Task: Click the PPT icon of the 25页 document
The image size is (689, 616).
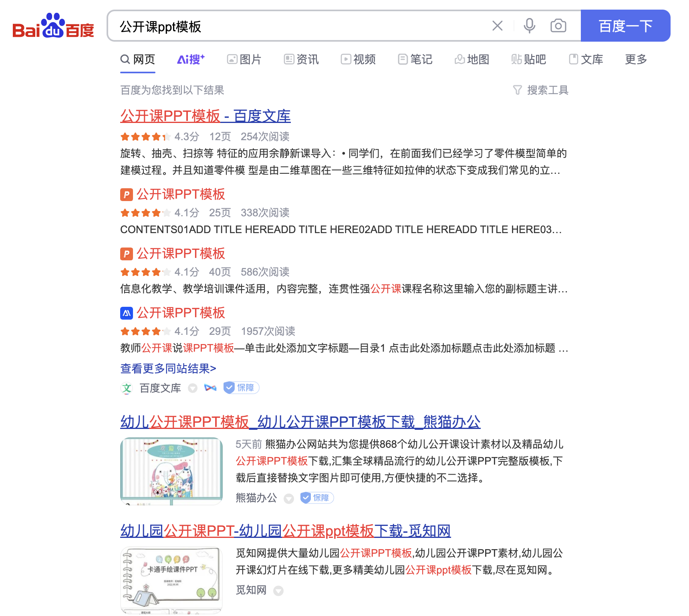Action: tap(127, 195)
